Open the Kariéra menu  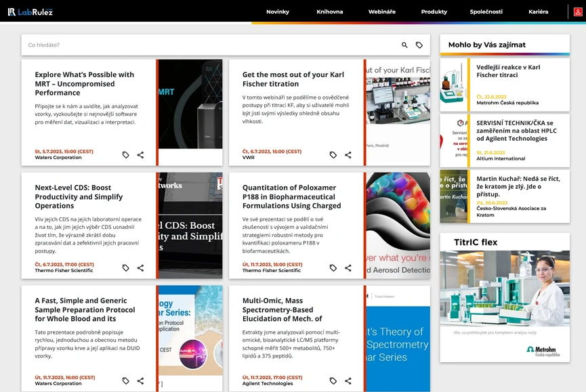(538, 12)
